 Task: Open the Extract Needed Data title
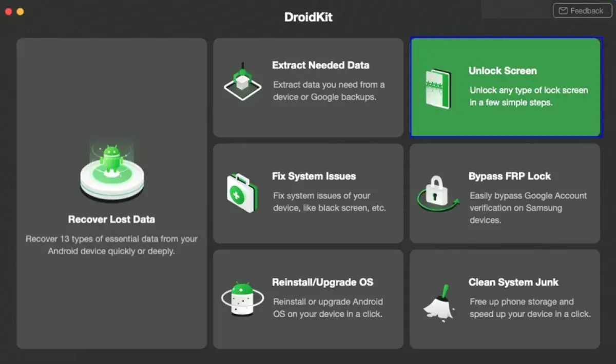tap(320, 65)
